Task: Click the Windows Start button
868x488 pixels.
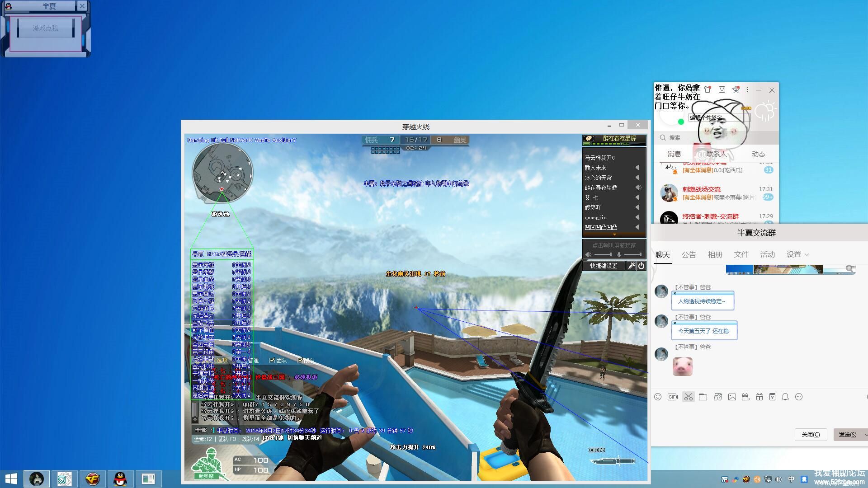Action: [11, 479]
